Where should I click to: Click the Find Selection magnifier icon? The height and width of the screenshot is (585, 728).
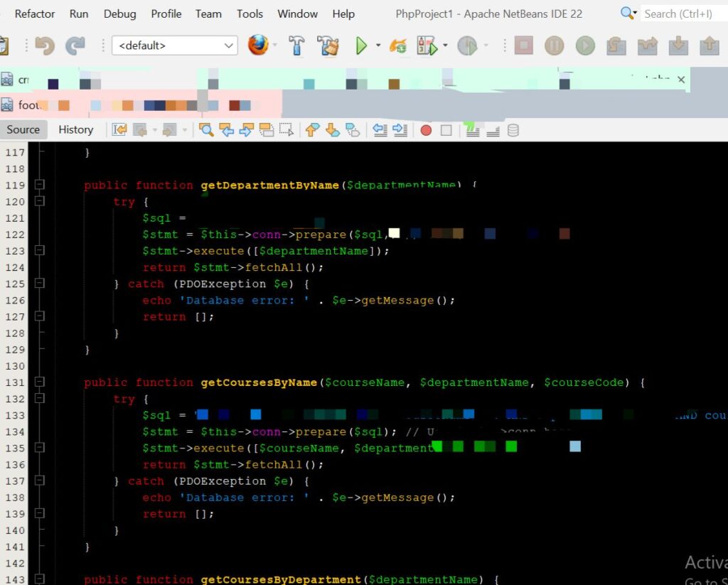(x=206, y=130)
